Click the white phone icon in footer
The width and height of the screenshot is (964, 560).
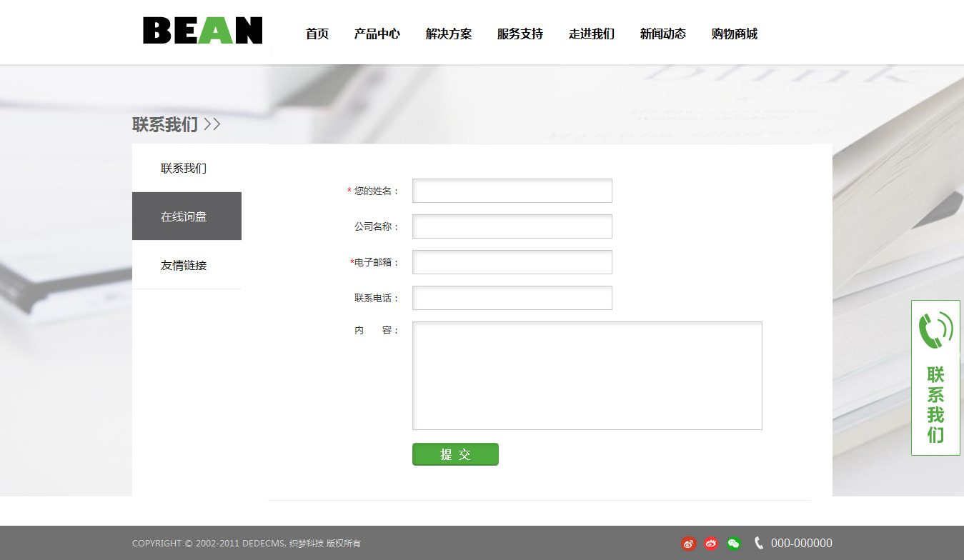(x=759, y=544)
